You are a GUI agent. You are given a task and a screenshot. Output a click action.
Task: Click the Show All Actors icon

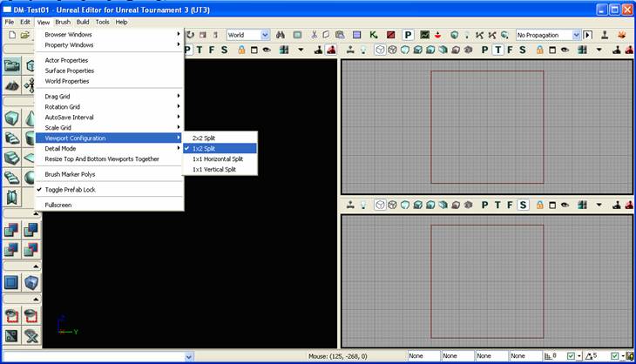click(31, 335)
